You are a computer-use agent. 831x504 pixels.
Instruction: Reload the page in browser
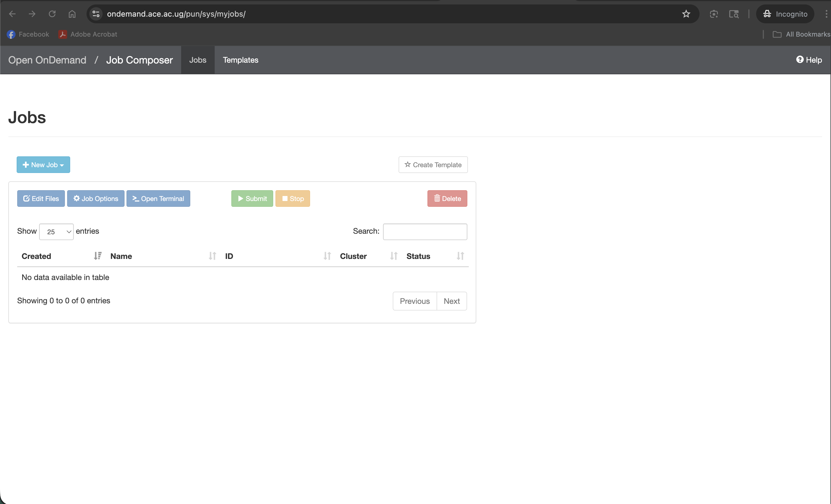click(52, 14)
